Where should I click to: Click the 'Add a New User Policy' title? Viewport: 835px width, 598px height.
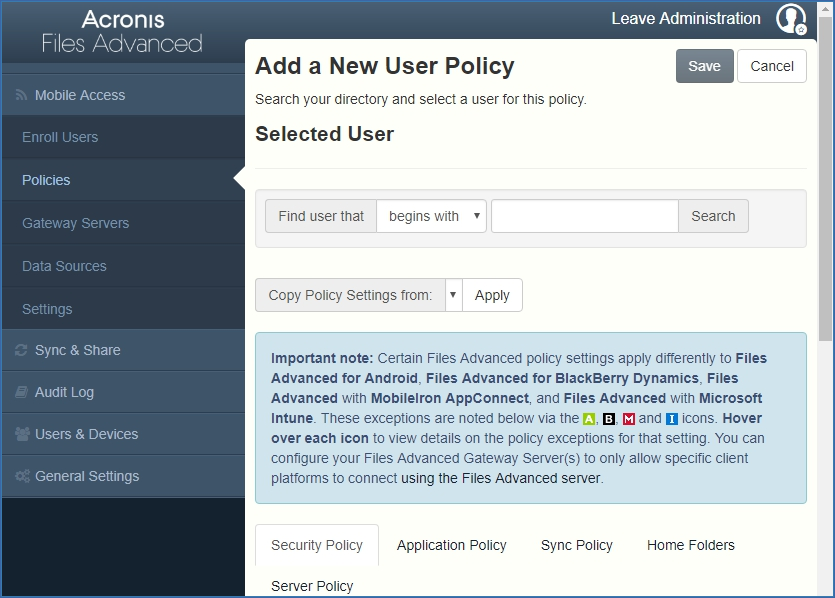pos(384,66)
